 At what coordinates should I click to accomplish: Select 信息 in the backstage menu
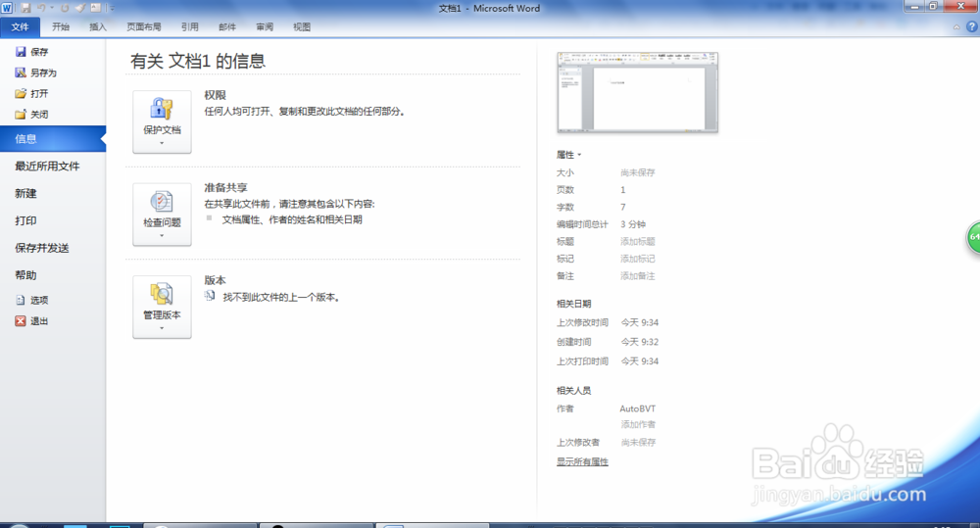[53, 139]
